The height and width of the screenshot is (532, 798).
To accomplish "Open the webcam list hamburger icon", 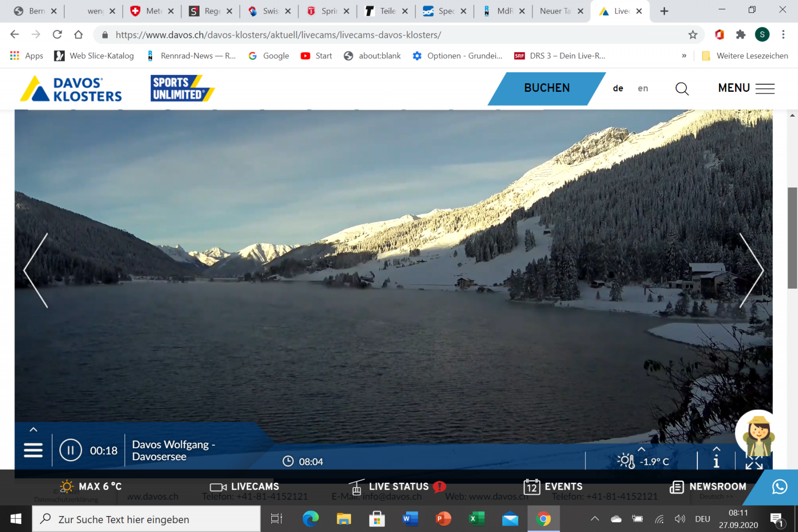I will 33,450.
